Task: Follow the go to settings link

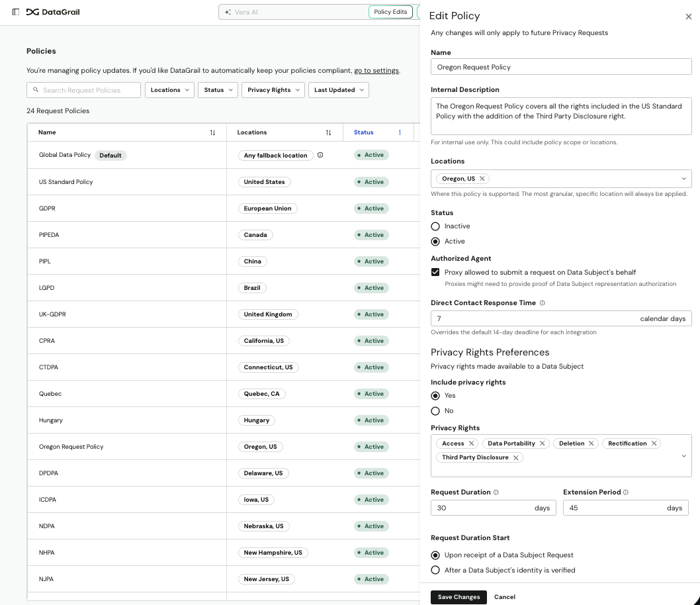Action: tap(376, 71)
